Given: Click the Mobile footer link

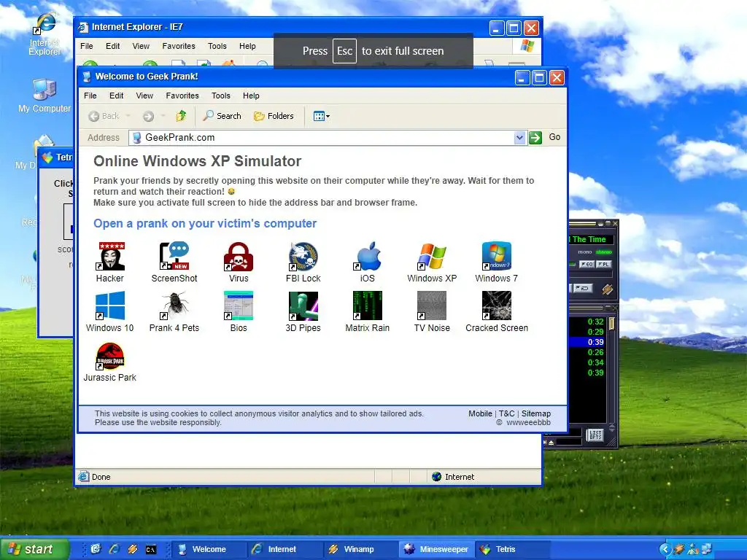Looking at the screenshot, I should 480,413.
